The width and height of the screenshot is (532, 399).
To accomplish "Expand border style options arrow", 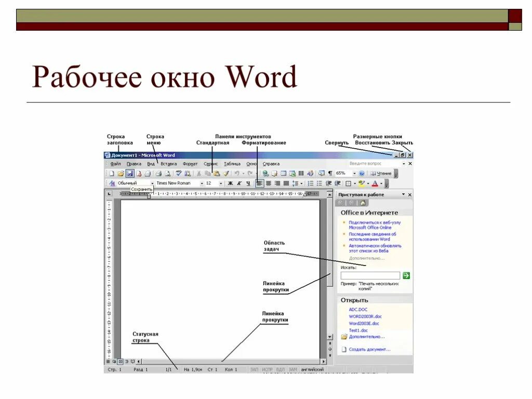I will pyautogui.click(x=354, y=183).
